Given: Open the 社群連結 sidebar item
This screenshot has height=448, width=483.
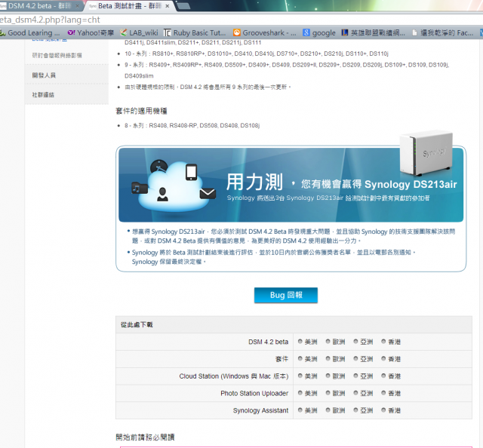Looking at the screenshot, I should coord(43,95).
